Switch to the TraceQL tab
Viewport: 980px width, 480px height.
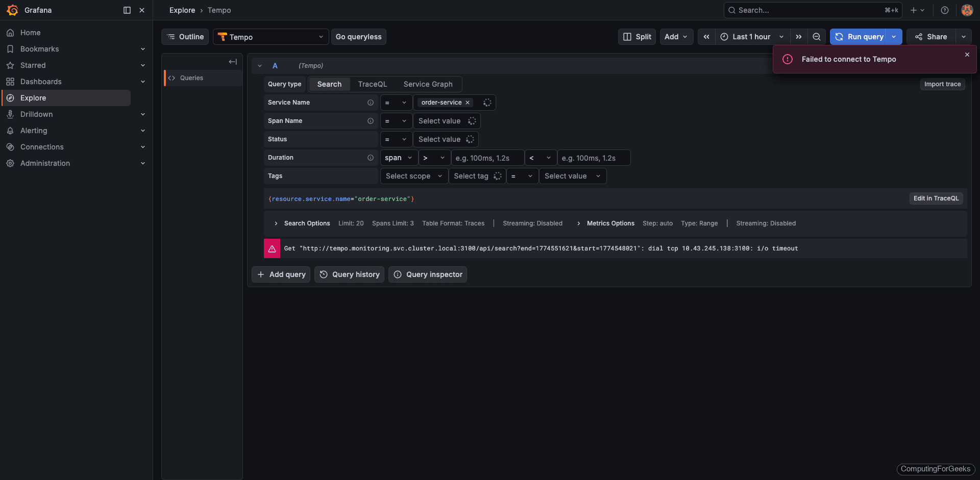click(372, 84)
